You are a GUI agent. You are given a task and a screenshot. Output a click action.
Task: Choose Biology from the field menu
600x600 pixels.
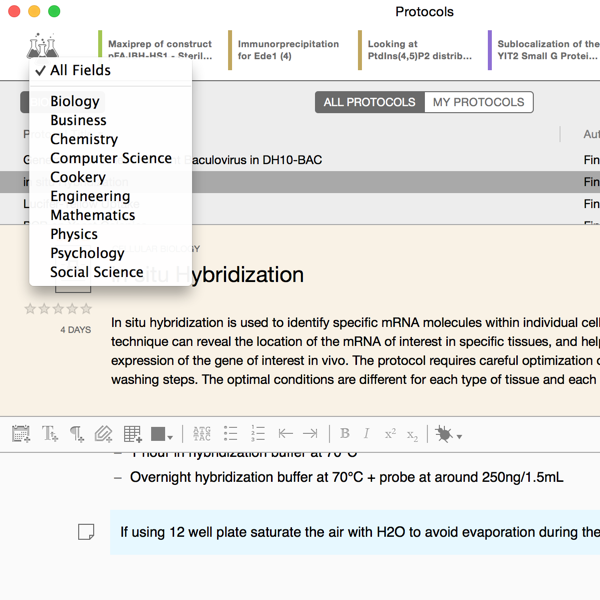pyautogui.click(x=111, y=101)
